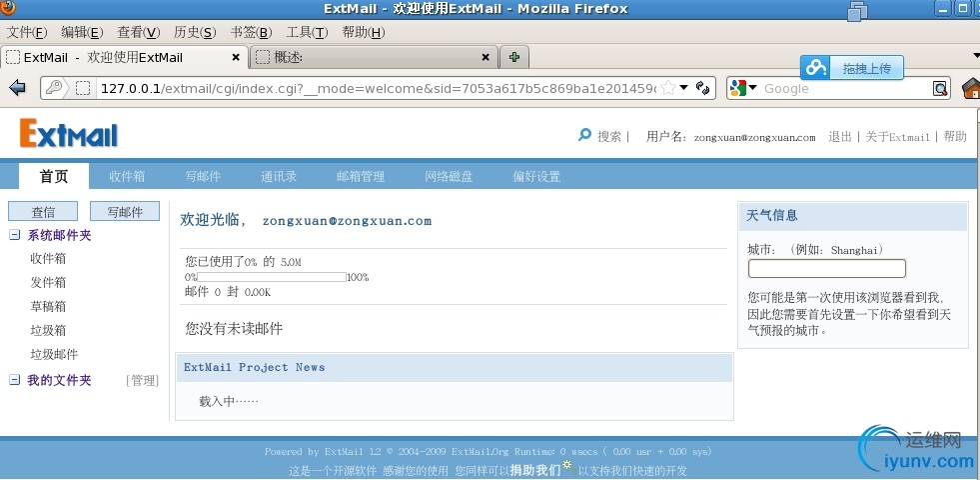Open the 文件(F) menu

point(26,32)
